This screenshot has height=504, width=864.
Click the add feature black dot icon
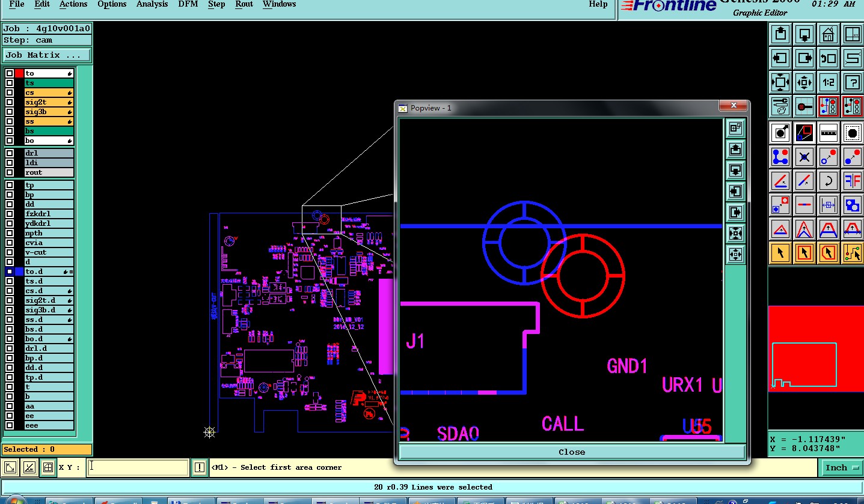pos(780,132)
